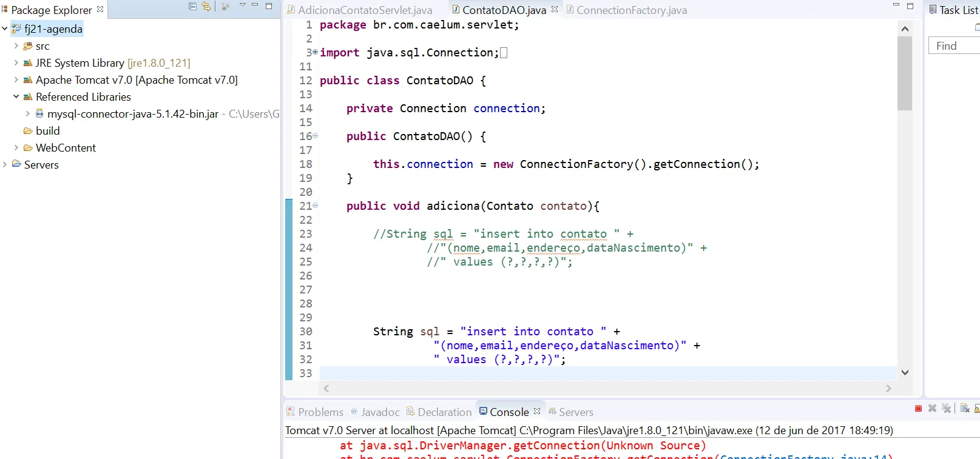Click the Referenced Libraries icon

[28, 97]
